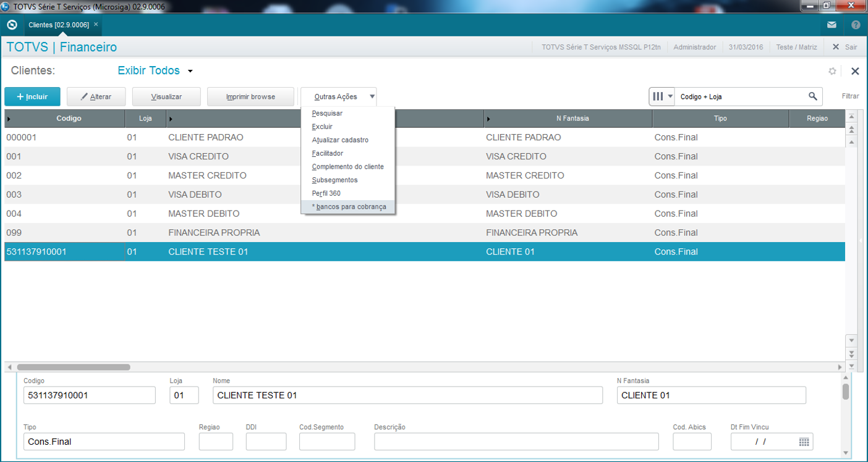Sort by the Codigo column header
This screenshot has height=462, width=868.
point(69,119)
